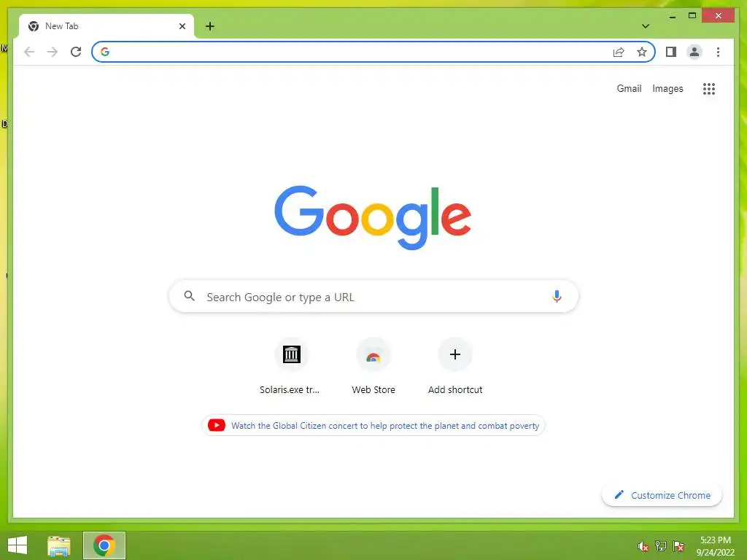Open the profile avatar menu

point(694,52)
